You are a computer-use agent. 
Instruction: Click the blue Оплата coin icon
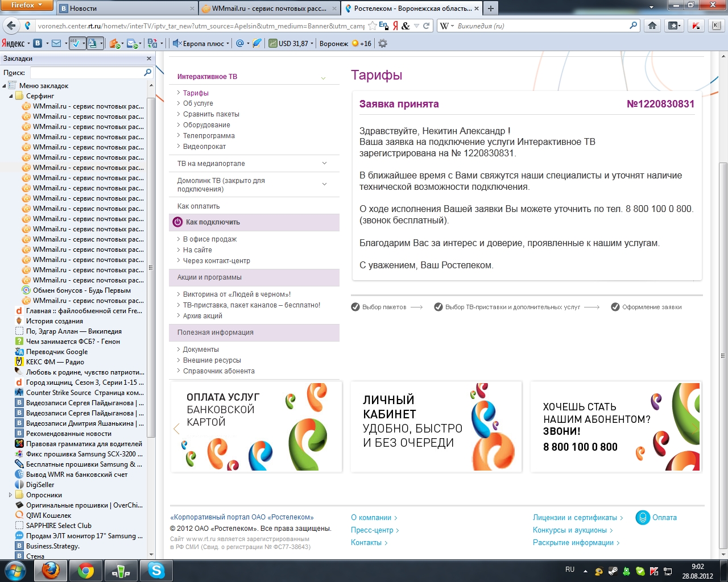coord(643,518)
